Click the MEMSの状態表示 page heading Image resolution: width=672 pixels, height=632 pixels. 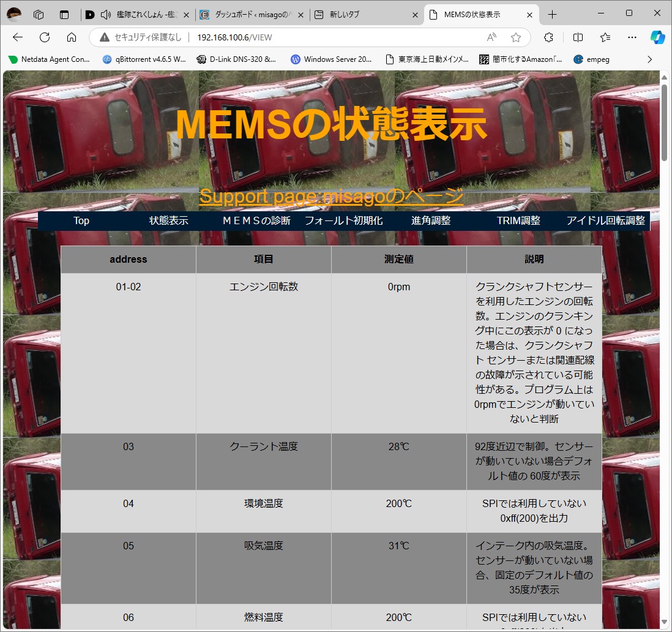(331, 124)
